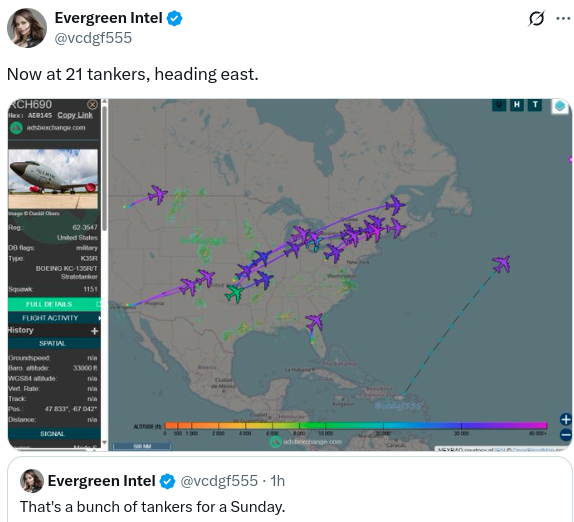Open the tweet's more options ellipsis
The image size is (574, 522).
coord(563,18)
